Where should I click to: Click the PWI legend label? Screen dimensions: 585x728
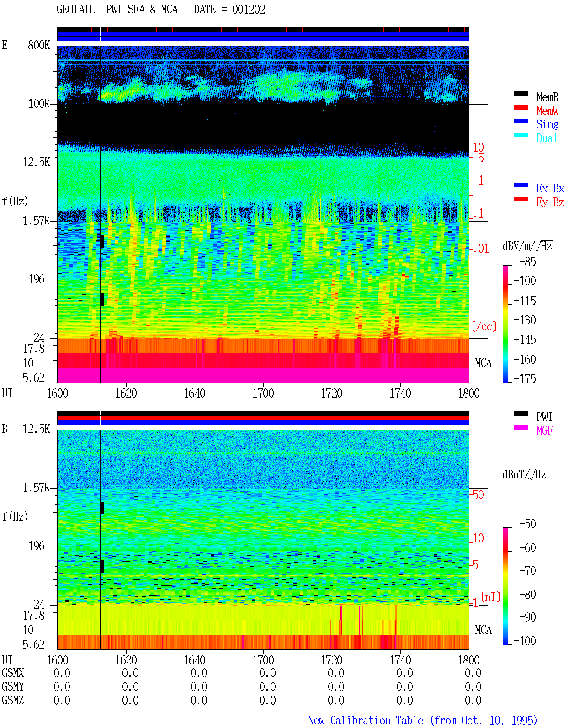pos(544,417)
